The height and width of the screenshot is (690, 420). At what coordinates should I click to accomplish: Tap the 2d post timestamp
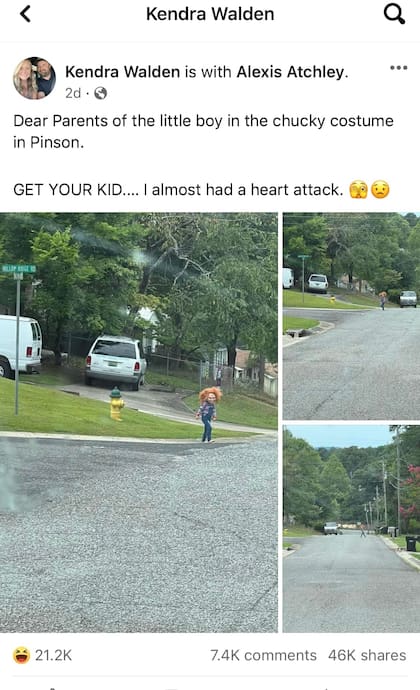coord(73,93)
